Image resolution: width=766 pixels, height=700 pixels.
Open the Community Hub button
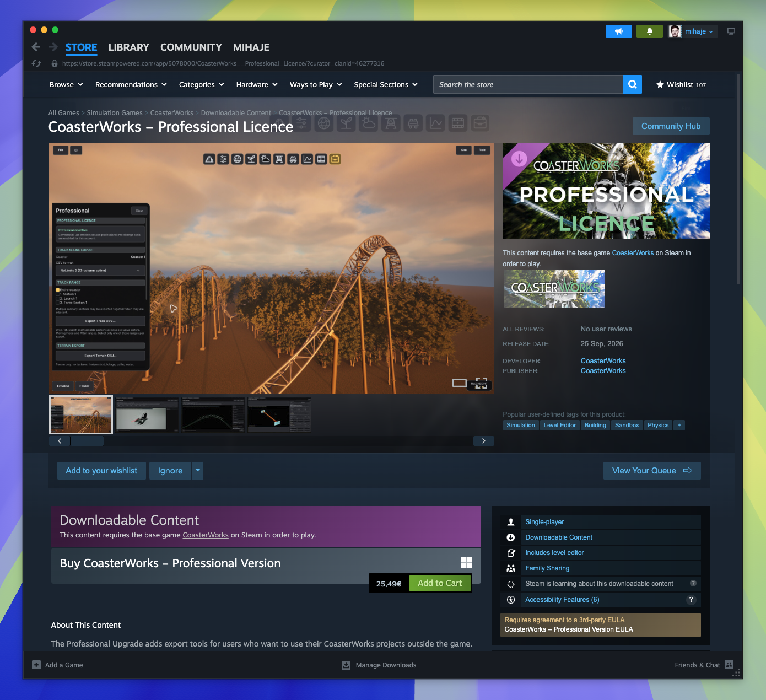[671, 126]
